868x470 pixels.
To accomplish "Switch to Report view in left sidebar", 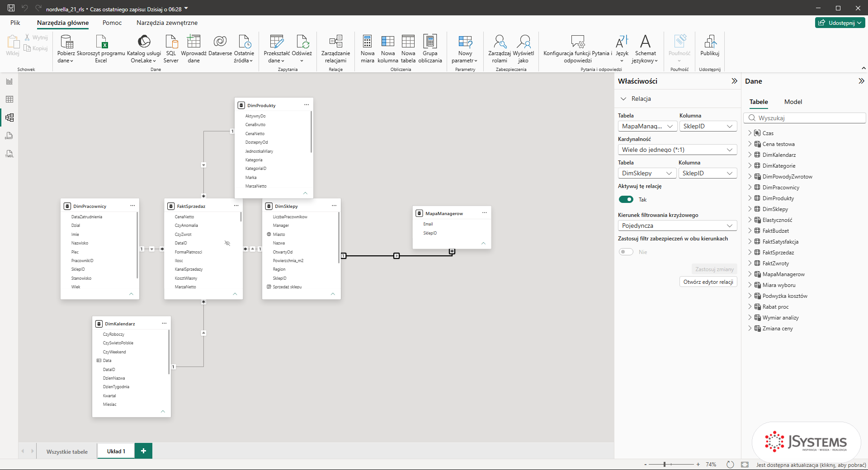I will pyautogui.click(x=9, y=81).
